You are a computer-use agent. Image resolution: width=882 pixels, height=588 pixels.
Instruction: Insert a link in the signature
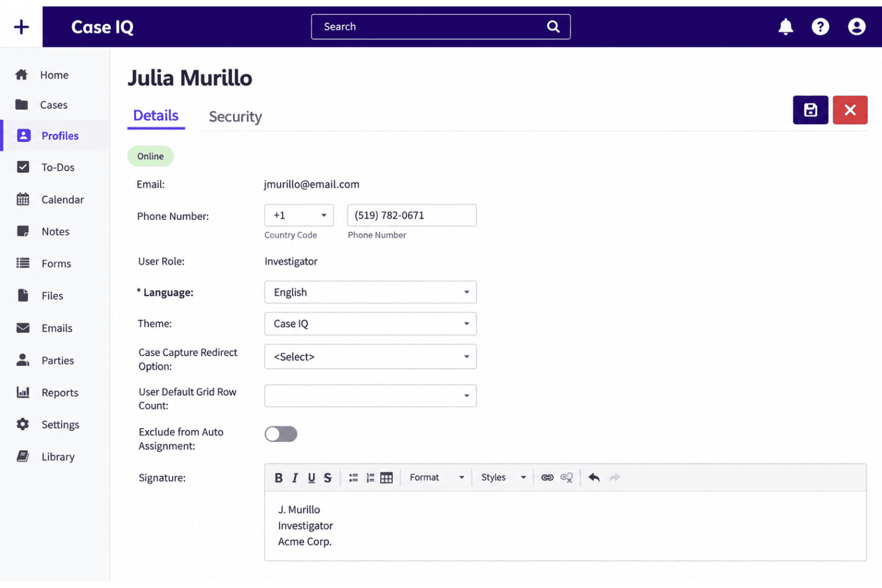(547, 478)
